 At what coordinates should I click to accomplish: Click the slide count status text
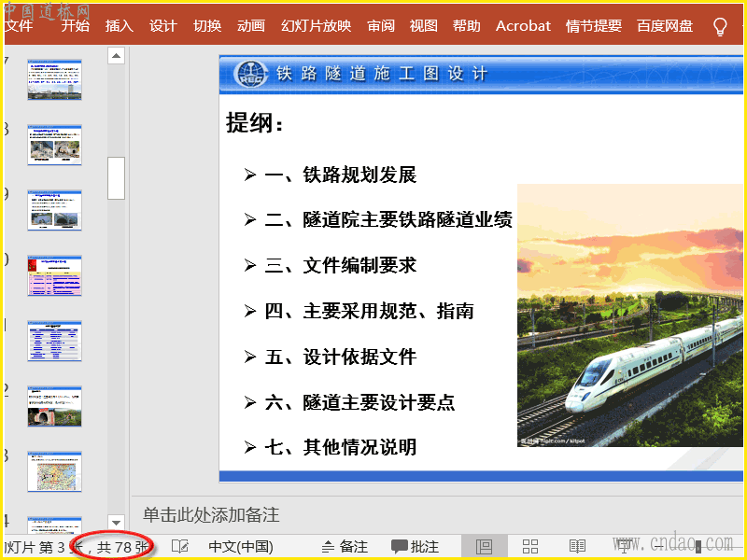[x=78, y=547]
